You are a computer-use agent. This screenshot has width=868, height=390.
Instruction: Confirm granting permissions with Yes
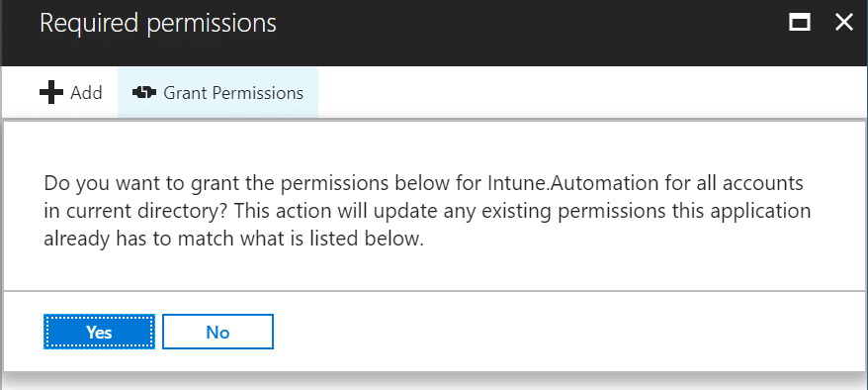pos(99,332)
